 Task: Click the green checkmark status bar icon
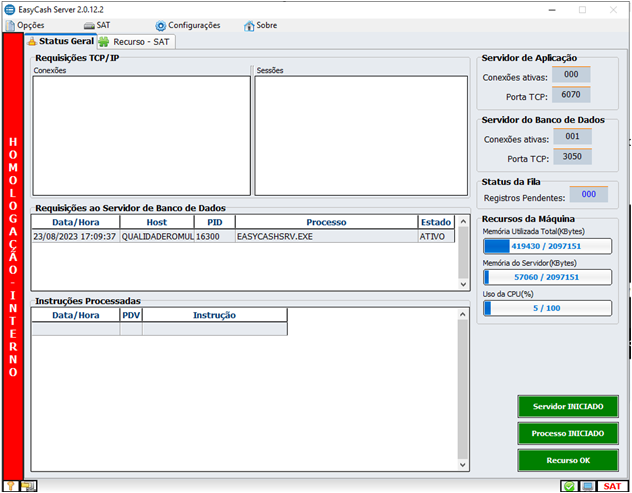[568, 486]
